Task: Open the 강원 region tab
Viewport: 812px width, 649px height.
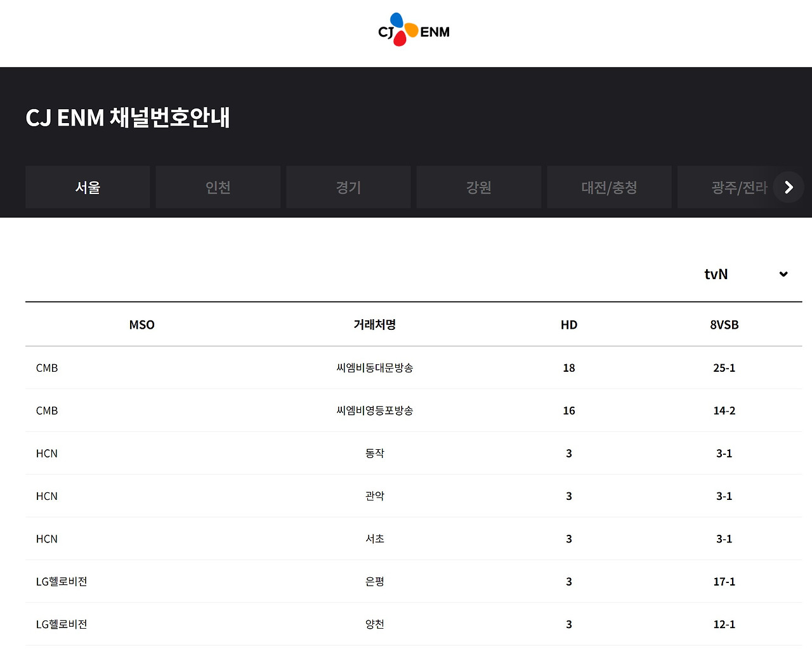Action: (479, 187)
